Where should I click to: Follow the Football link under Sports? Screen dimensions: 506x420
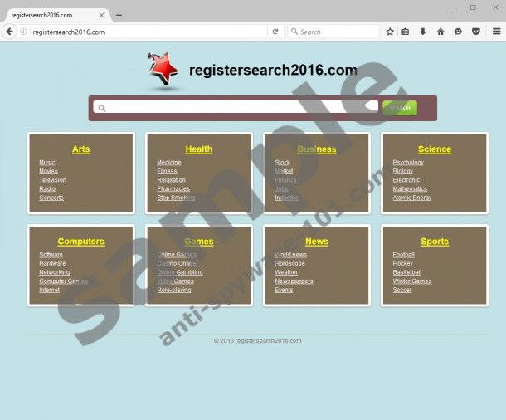(x=403, y=255)
